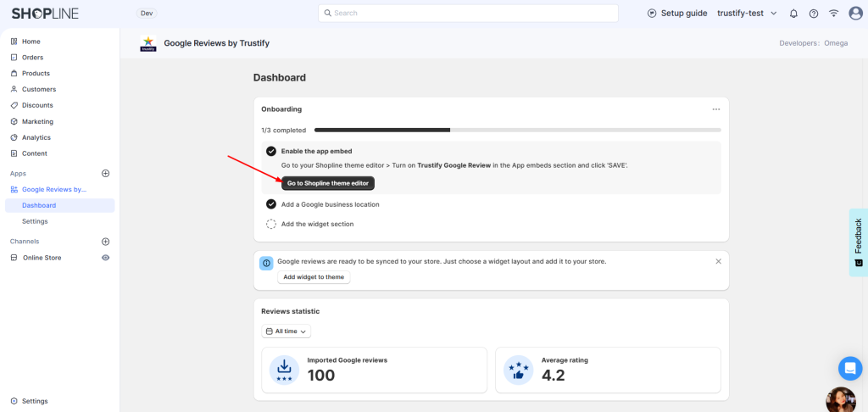Open the Home sidebar item
The image size is (868, 412).
click(x=31, y=42)
